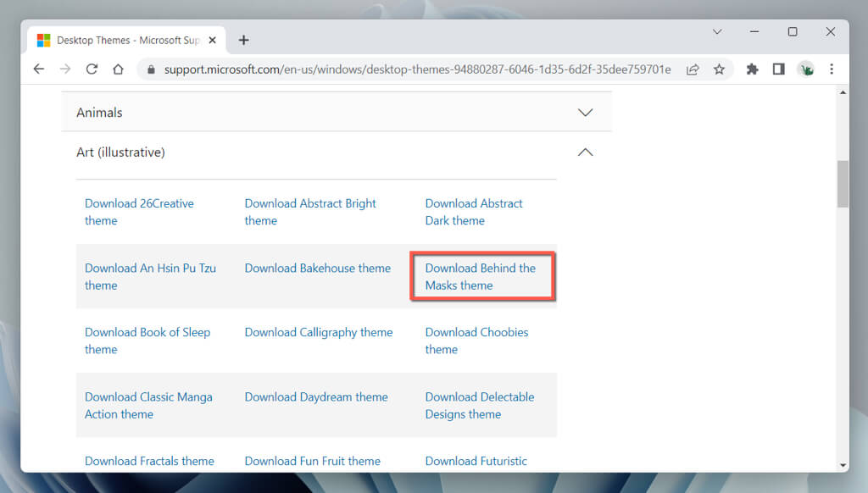
Task: Click Download Daydream theme link
Action: pyautogui.click(x=316, y=397)
